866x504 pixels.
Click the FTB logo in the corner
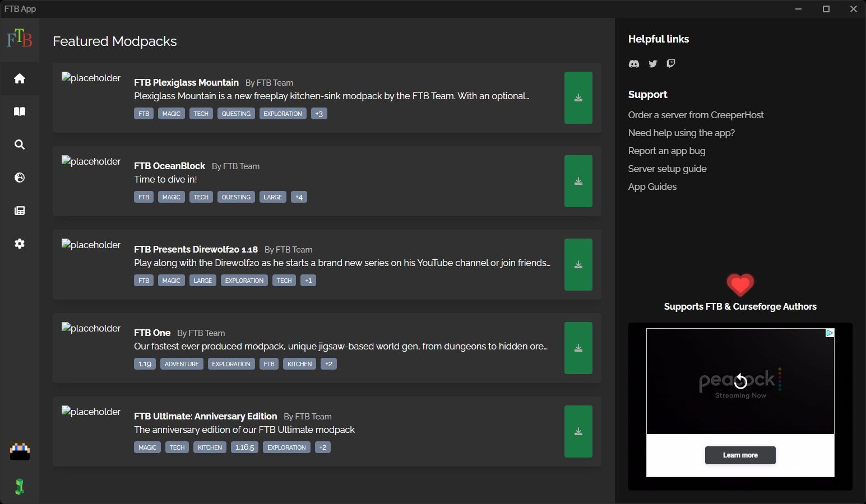point(20,39)
